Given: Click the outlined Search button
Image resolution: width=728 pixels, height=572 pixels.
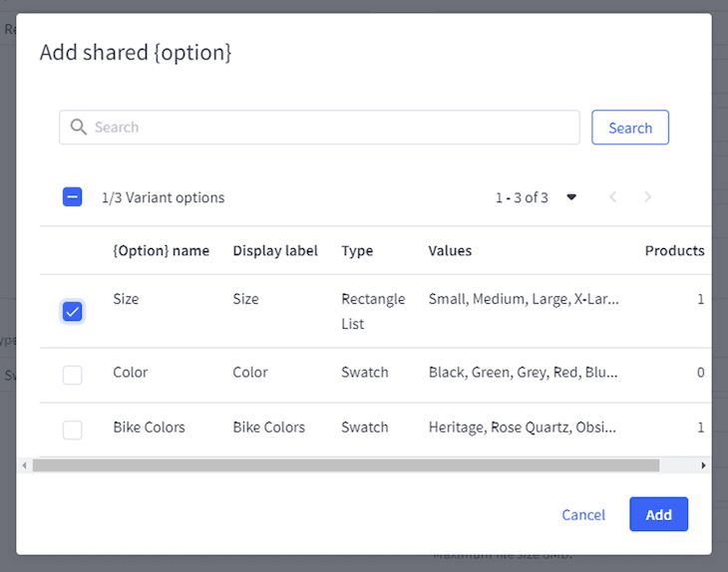Looking at the screenshot, I should click(x=630, y=128).
